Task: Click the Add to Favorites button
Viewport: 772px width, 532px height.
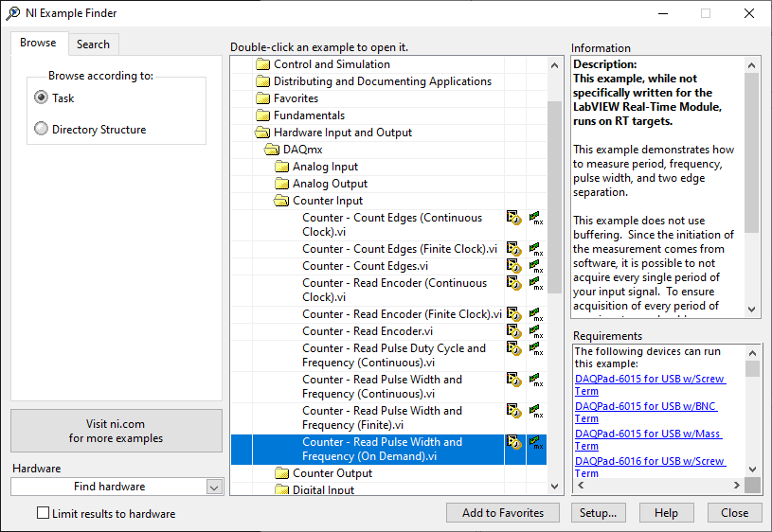Action: [x=503, y=513]
